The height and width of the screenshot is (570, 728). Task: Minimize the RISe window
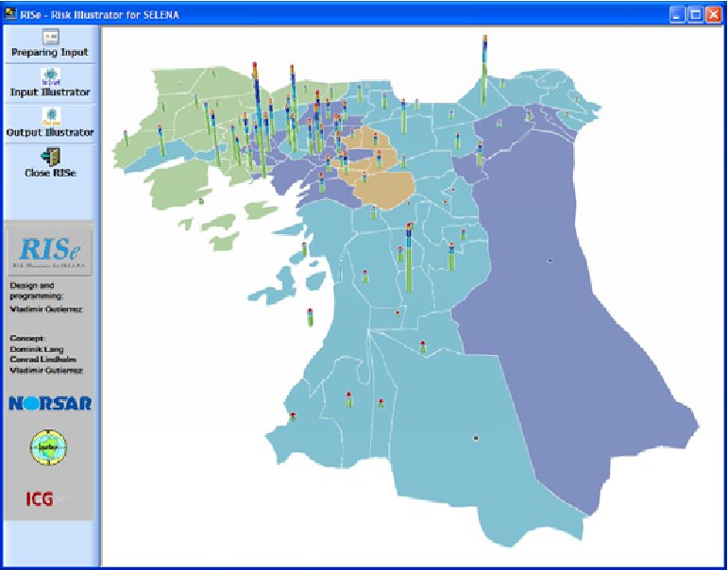(678, 14)
